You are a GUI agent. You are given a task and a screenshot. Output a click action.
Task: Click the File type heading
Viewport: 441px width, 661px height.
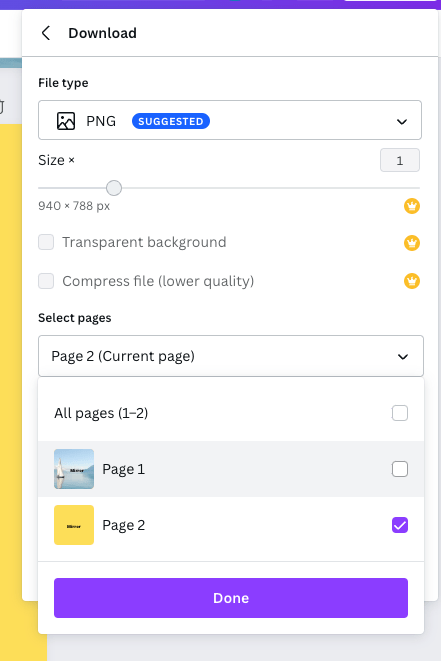[63, 83]
